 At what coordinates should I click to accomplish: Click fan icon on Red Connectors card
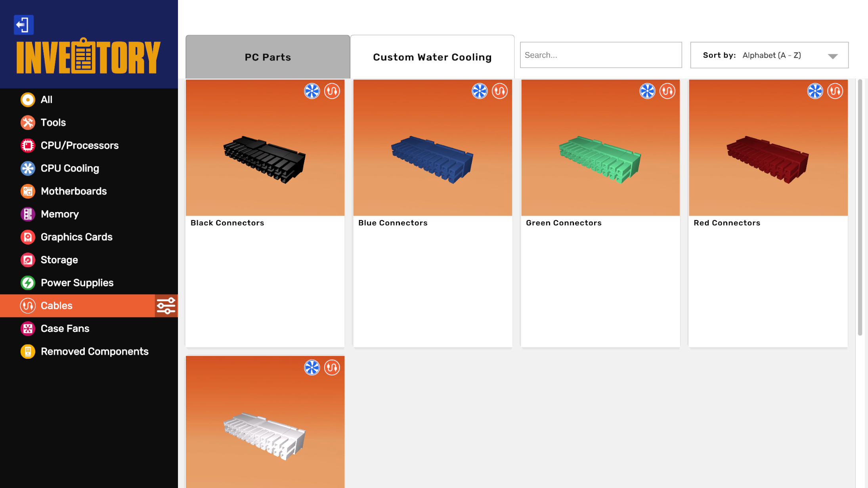(x=815, y=91)
